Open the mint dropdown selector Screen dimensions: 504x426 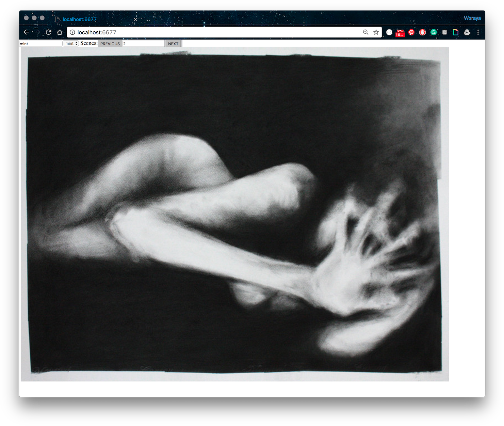click(71, 44)
